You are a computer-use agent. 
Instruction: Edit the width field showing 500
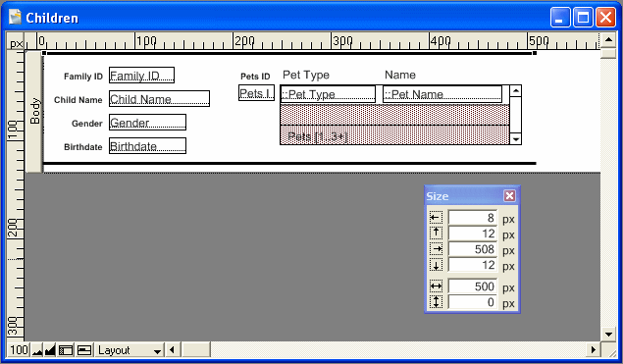[473, 286]
